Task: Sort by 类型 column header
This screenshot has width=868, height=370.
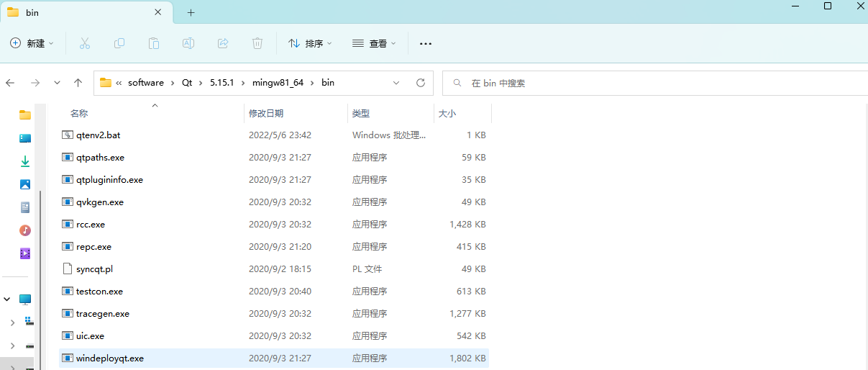Action: [x=361, y=113]
